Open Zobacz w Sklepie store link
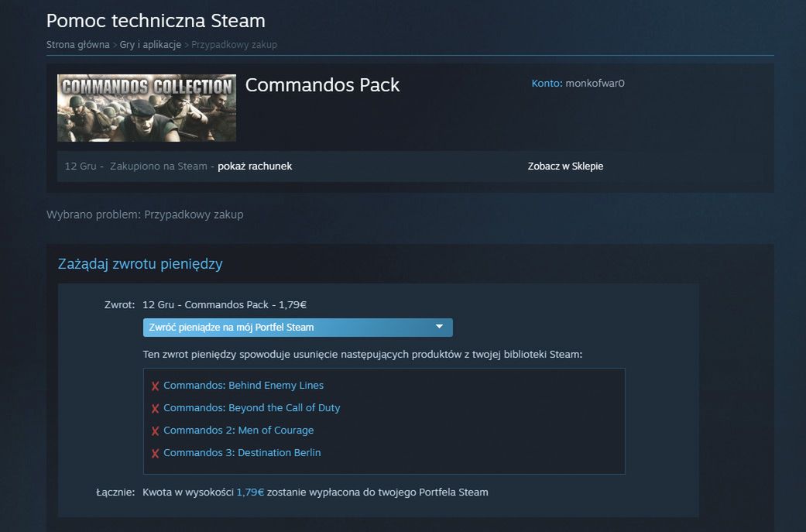Screen dimensions: 806x532 coord(565,166)
